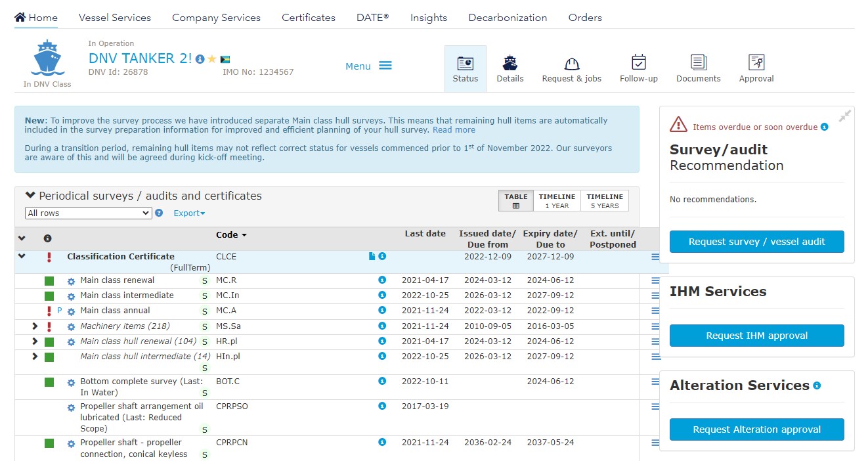This screenshot has width=868, height=461.
Task: Click Request survey / vessel audit button
Action: pyautogui.click(x=756, y=242)
